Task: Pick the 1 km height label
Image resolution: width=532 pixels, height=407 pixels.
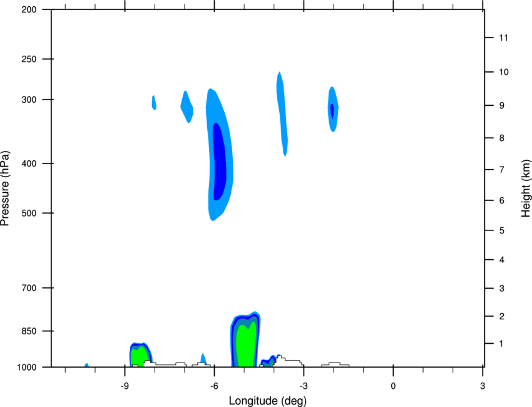Action: [x=501, y=344]
